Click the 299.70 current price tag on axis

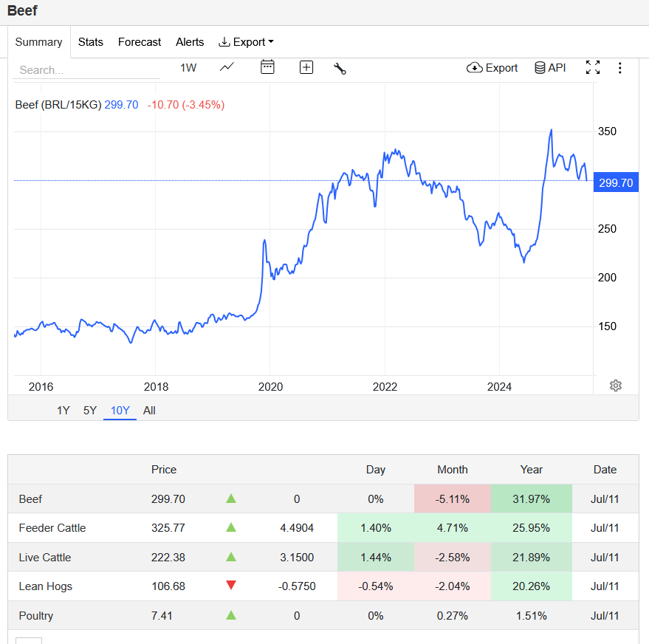(x=616, y=182)
